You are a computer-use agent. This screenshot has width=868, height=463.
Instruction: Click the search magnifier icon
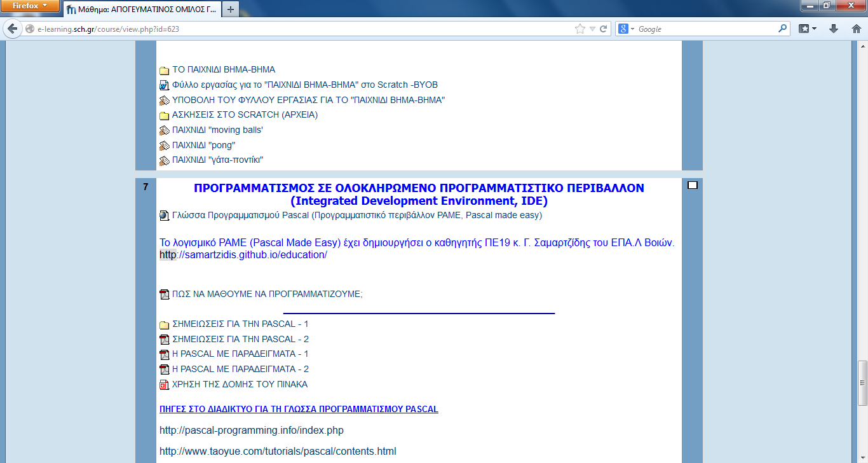tap(782, 29)
